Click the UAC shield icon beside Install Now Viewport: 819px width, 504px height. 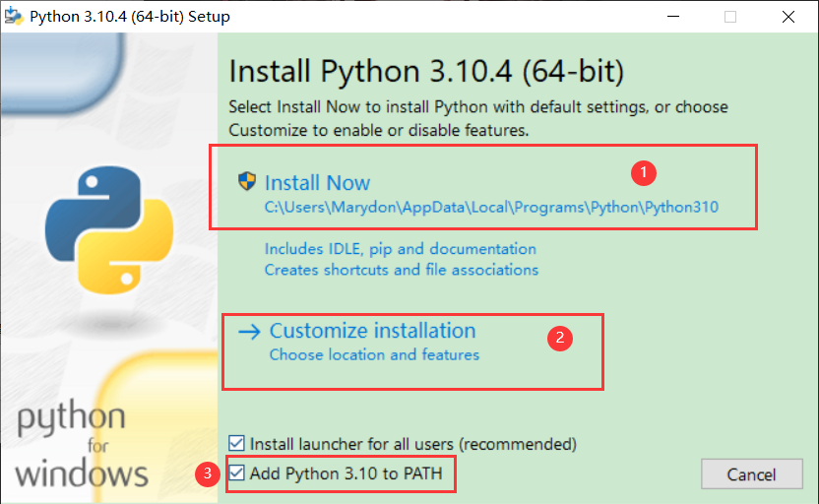tap(246, 181)
